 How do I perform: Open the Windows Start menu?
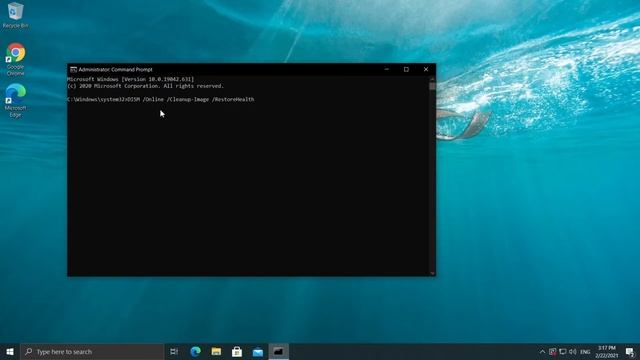(x=10, y=351)
